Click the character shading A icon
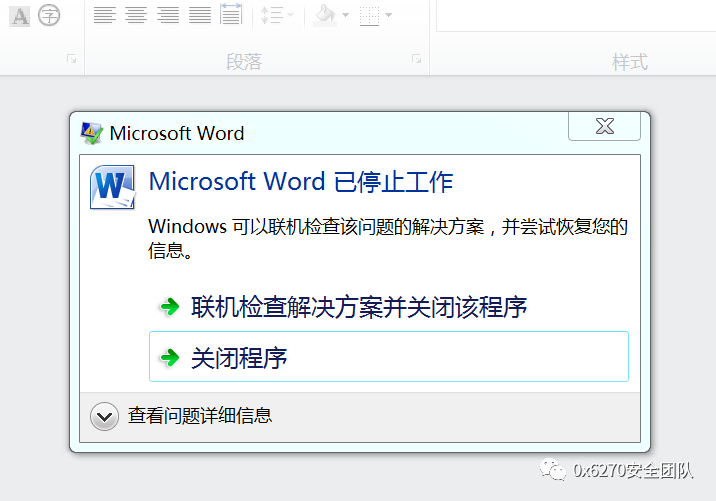 pyautogui.click(x=20, y=16)
